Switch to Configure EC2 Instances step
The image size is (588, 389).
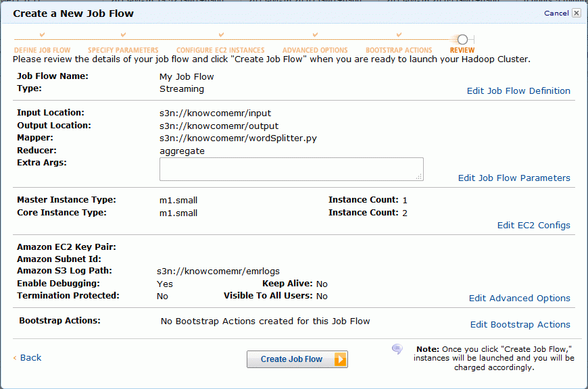click(220, 50)
